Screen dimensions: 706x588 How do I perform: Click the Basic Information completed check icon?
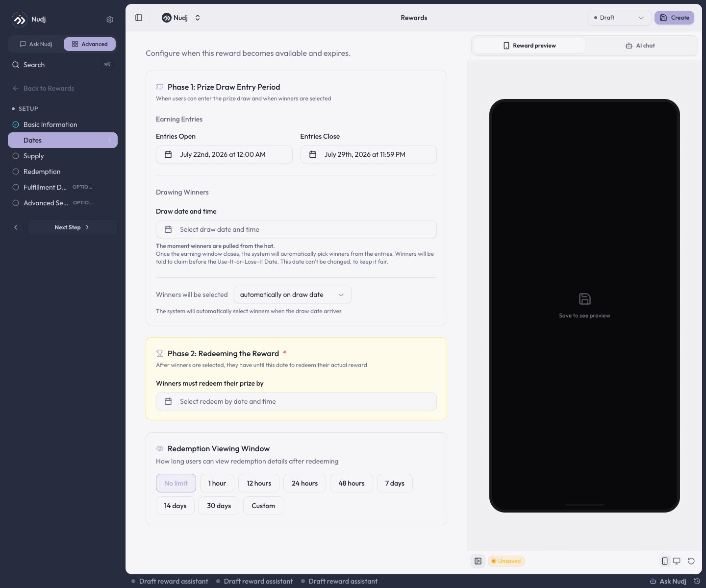click(16, 124)
